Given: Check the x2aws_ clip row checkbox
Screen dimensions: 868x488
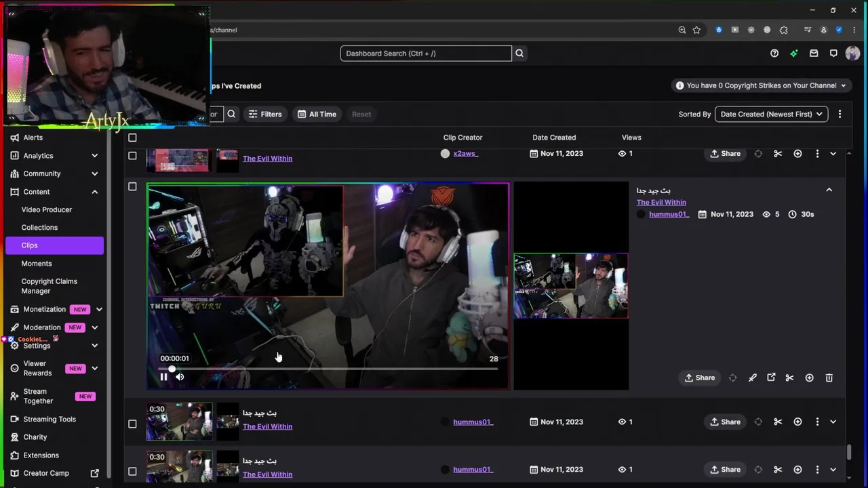Looking at the screenshot, I should click(x=132, y=156).
